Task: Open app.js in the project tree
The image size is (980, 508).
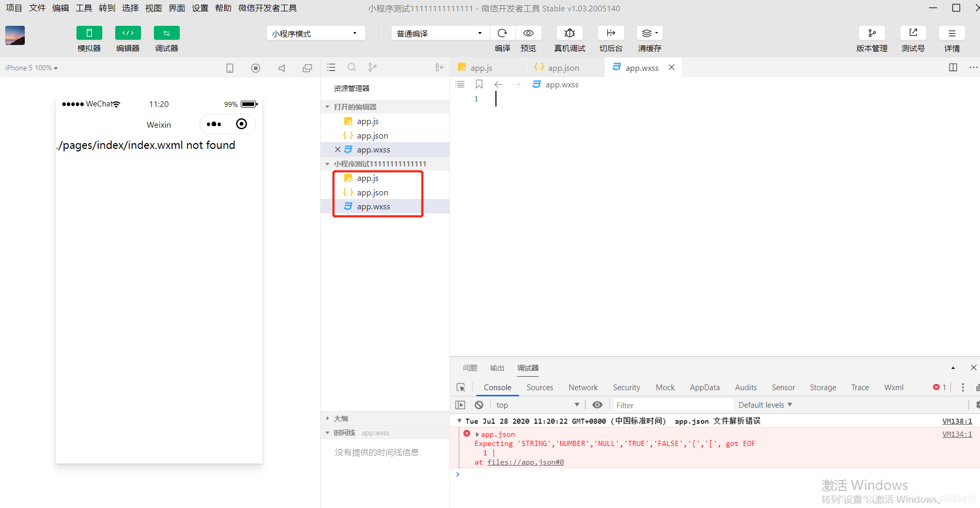Action: [x=385, y=178]
